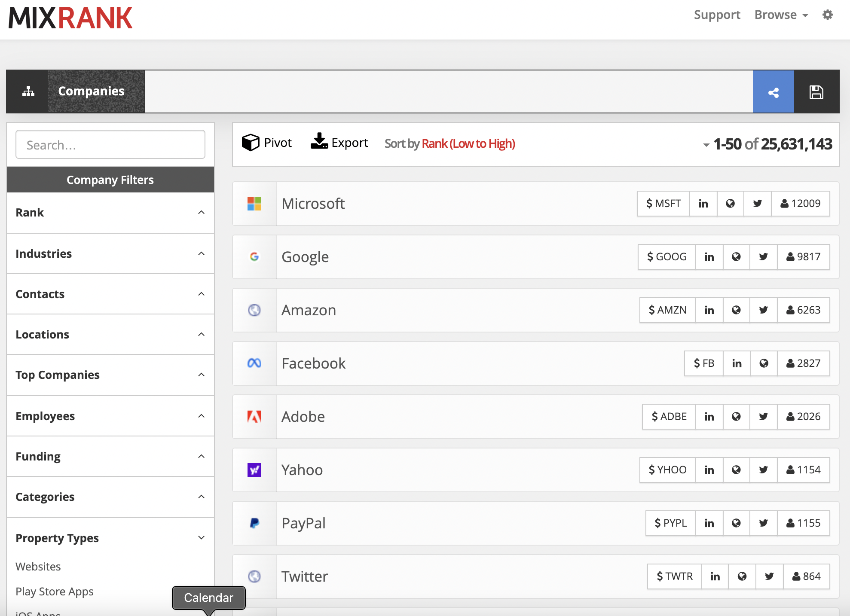The image size is (850, 616).
Task: Open the Websites property type link
Action: (38, 566)
